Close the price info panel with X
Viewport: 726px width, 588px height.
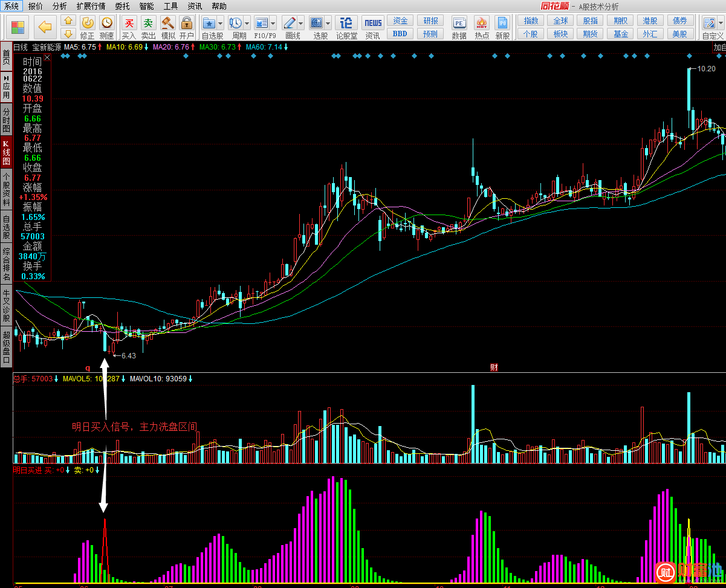(47, 58)
